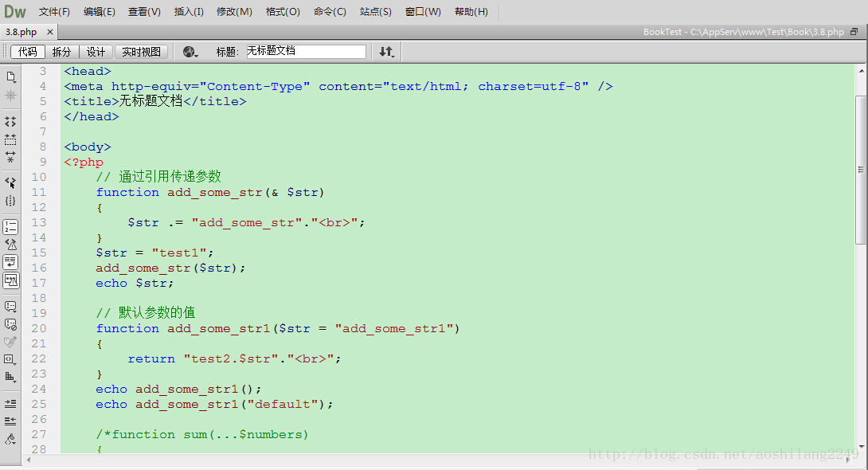868x470 pixels.
Task: Click the <?php opening tag on line 9
Action: [x=84, y=163]
